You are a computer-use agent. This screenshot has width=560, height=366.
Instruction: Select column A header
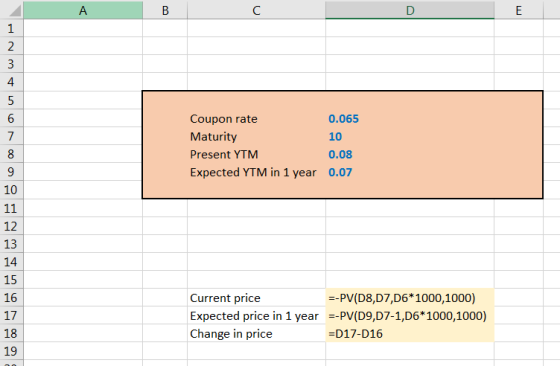(83, 10)
